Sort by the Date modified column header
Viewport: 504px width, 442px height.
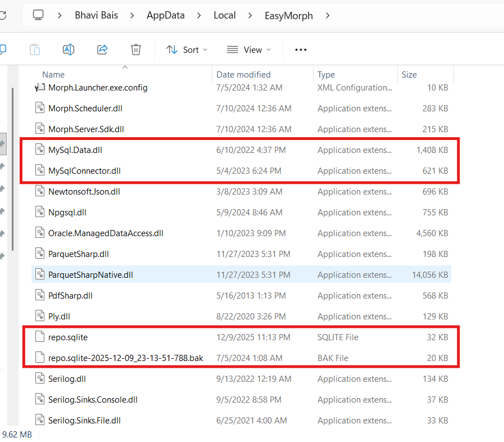pyautogui.click(x=243, y=74)
